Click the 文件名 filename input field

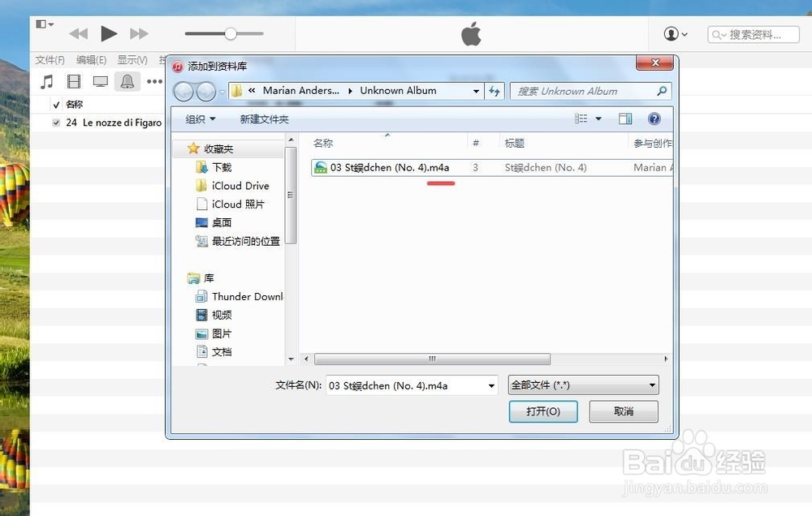[x=405, y=385]
